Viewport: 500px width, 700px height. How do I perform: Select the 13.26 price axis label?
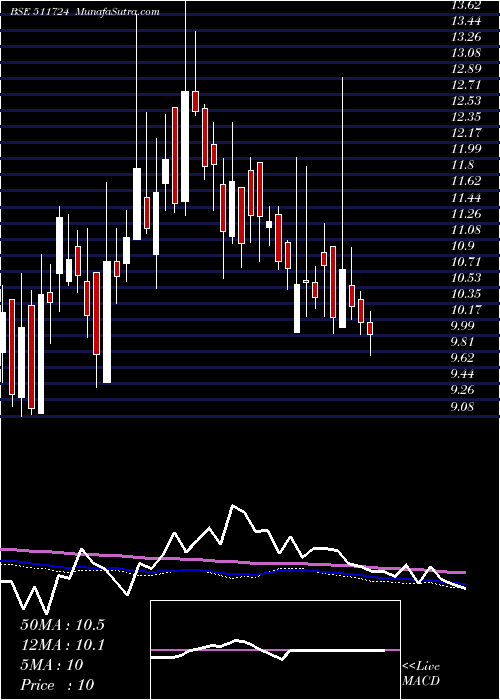click(466, 37)
